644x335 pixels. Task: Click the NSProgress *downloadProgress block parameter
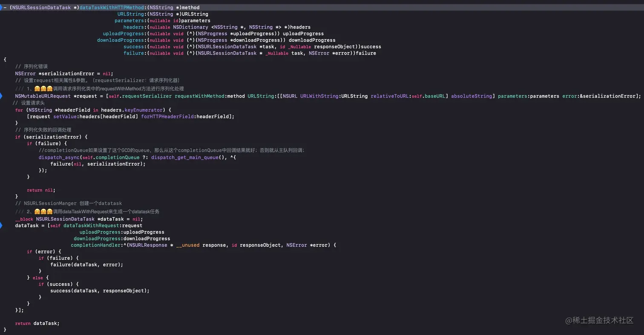[241, 40]
